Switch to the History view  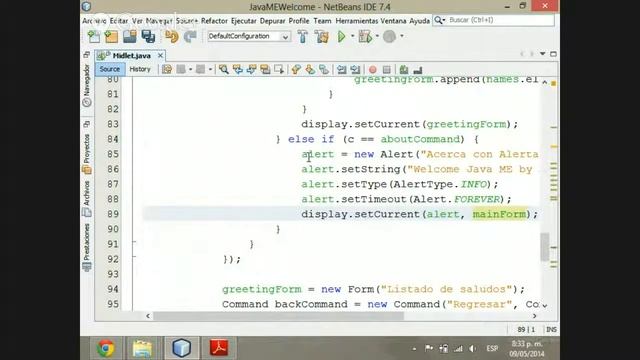pyautogui.click(x=140, y=69)
